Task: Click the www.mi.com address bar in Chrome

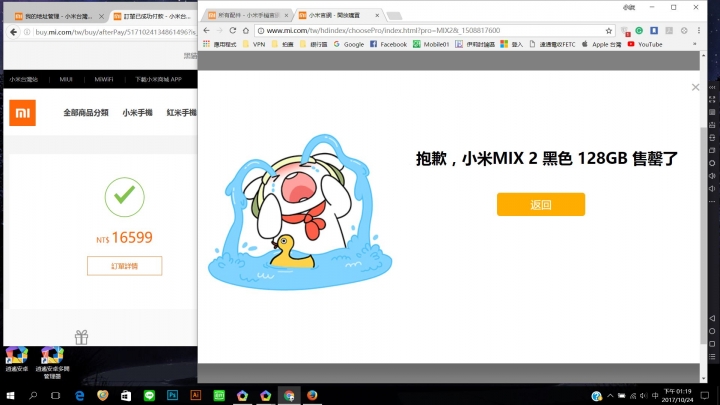Action: [432, 30]
